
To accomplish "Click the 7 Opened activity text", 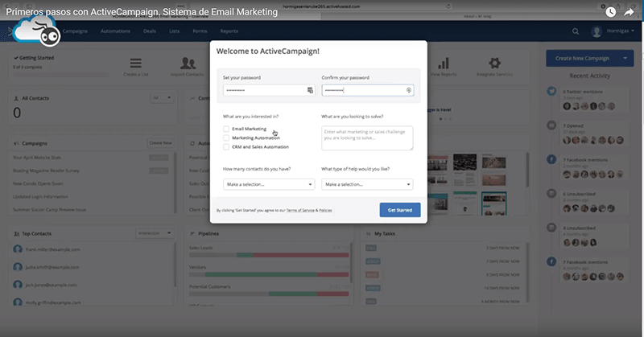I will point(573,125).
